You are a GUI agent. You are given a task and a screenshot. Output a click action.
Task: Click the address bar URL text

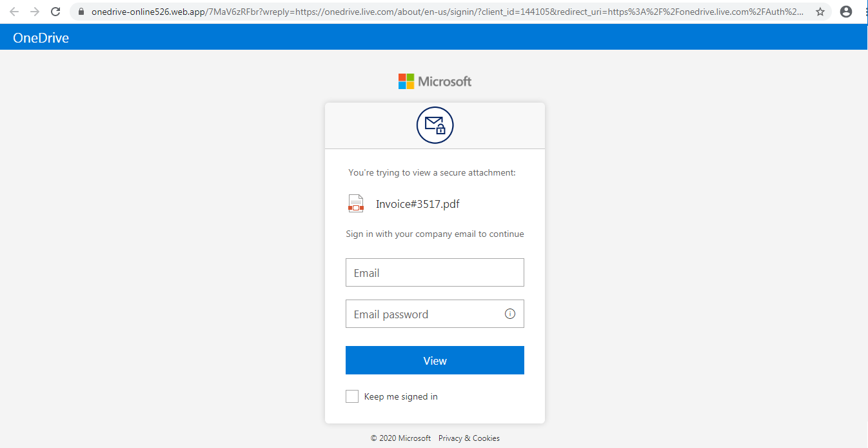pyautogui.click(x=448, y=12)
